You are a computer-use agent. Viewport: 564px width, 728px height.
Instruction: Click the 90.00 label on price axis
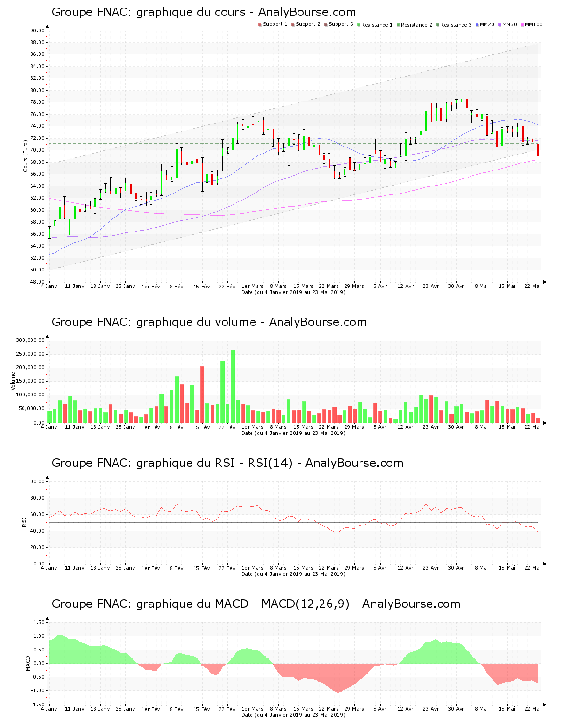click(38, 31)
